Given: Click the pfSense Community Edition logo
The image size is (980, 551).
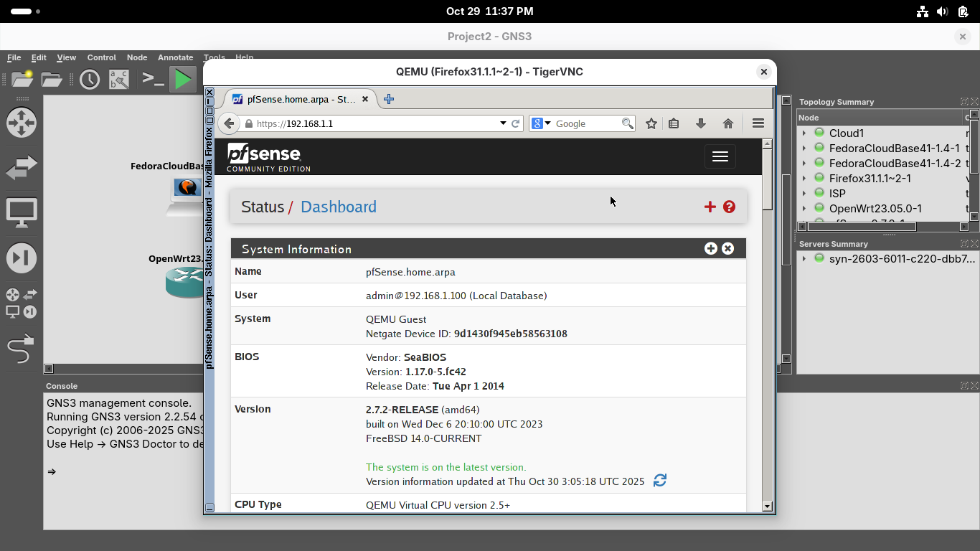Looking at the screenshot, I should click(268, 157).
